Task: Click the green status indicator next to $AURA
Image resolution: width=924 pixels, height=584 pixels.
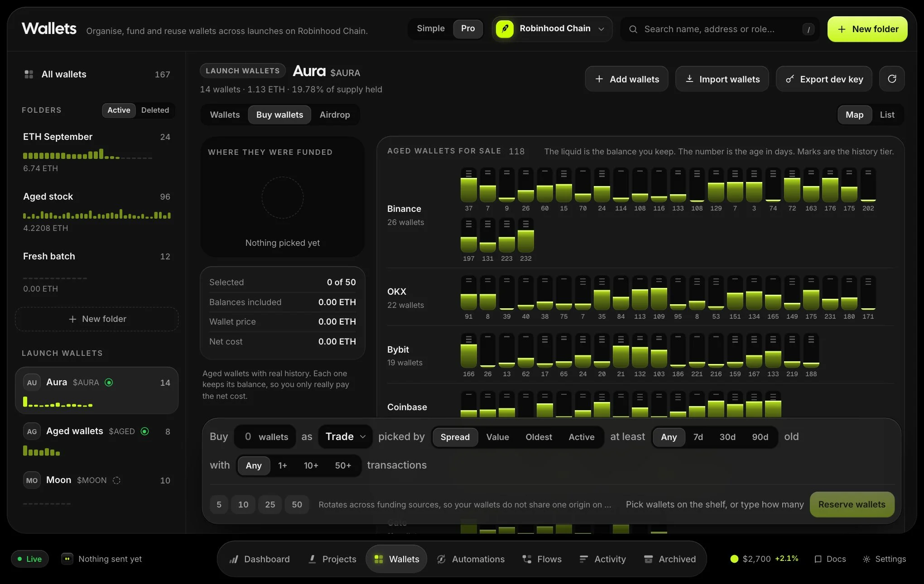Action: pyautogui.click(x=109, y=383)
